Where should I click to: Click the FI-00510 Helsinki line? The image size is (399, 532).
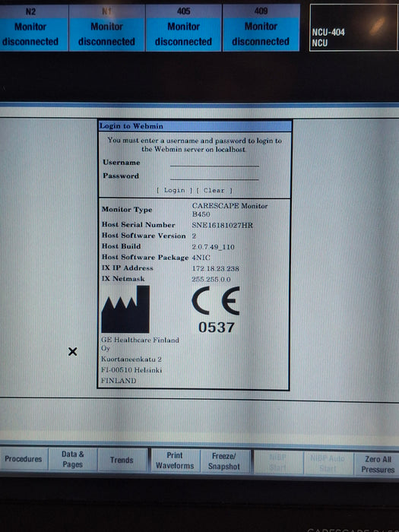point(131,370)
